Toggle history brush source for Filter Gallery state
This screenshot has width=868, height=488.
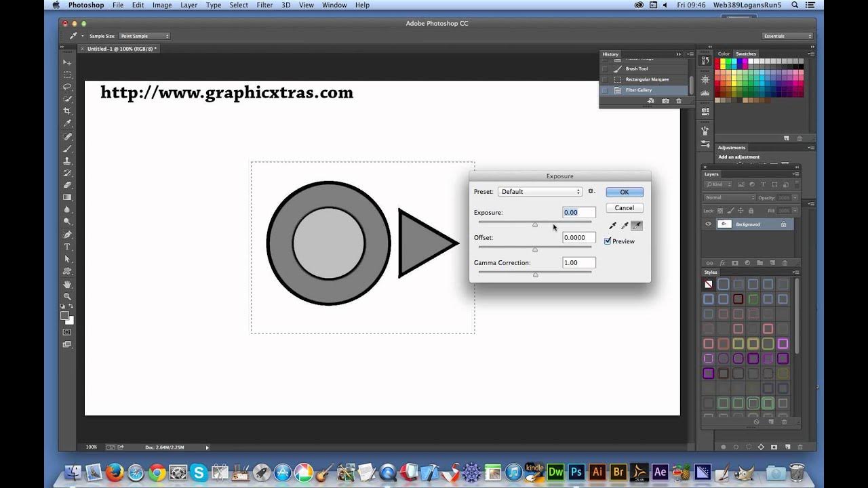[x=606, y=90]
